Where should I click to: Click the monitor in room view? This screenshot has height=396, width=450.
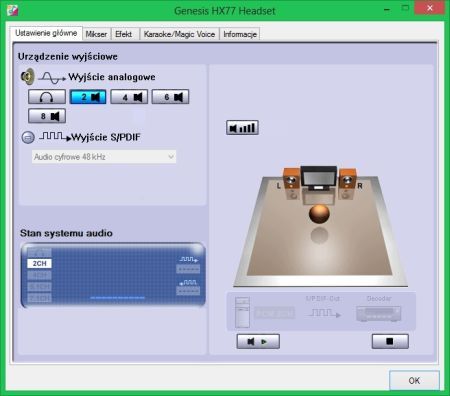(x=319, y=178)
